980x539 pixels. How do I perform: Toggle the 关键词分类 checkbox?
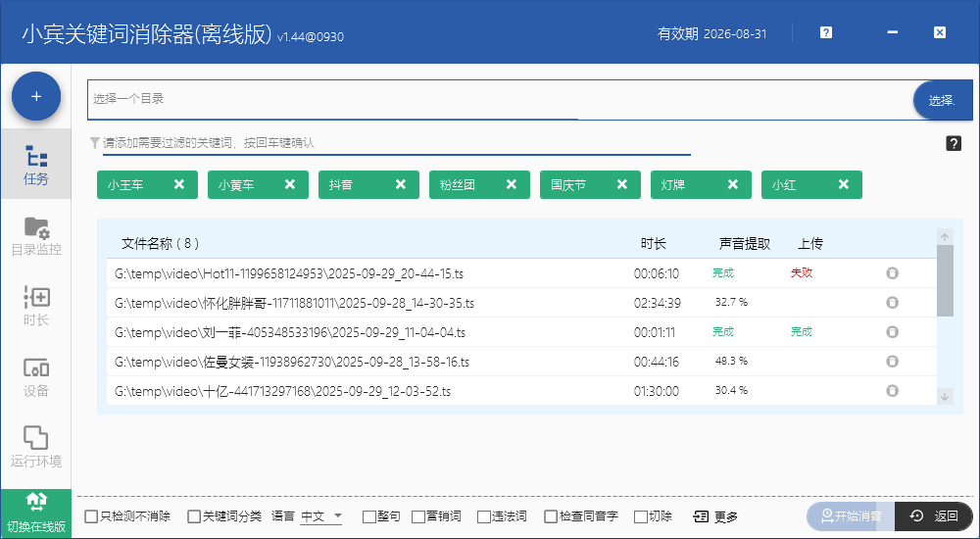(x=194, y=516)
